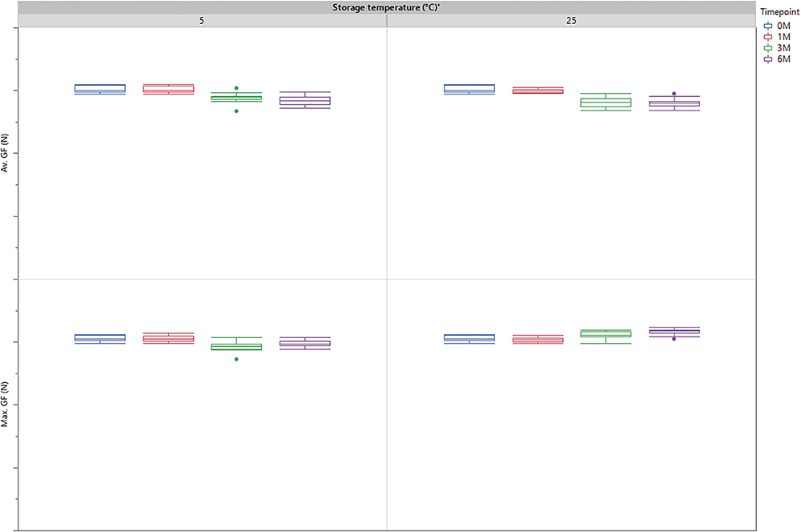801x532 pixels.
Task: Click the green 3M legend marker
Action: (x=769, y=48)
